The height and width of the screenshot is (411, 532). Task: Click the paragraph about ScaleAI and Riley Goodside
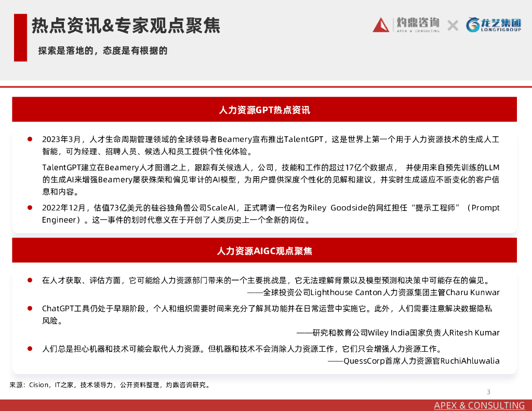270,214
